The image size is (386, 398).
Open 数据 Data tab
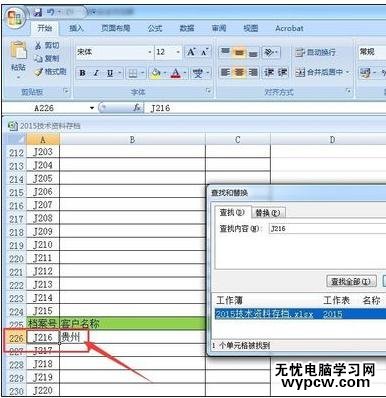(187, 28)
